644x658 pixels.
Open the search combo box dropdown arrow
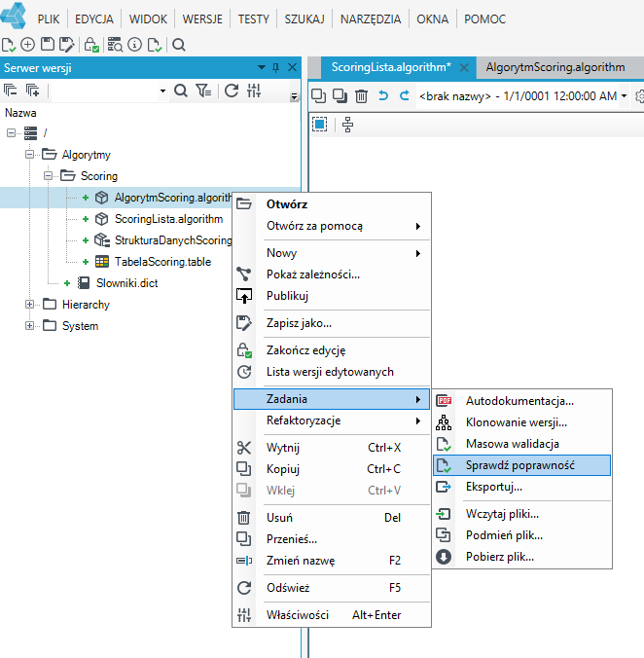click(x=162, y=91)
